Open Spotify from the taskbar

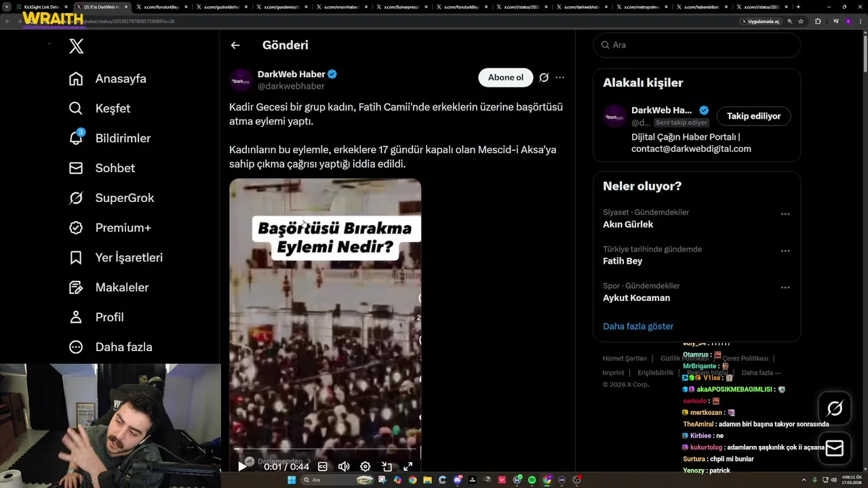click(x=532, y=480)
